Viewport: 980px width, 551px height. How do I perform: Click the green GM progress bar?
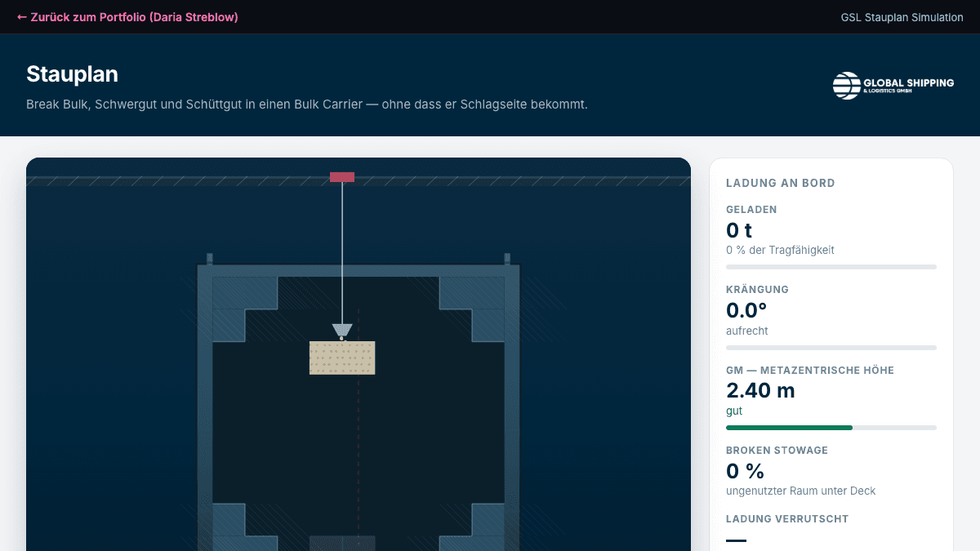[831, 428]
